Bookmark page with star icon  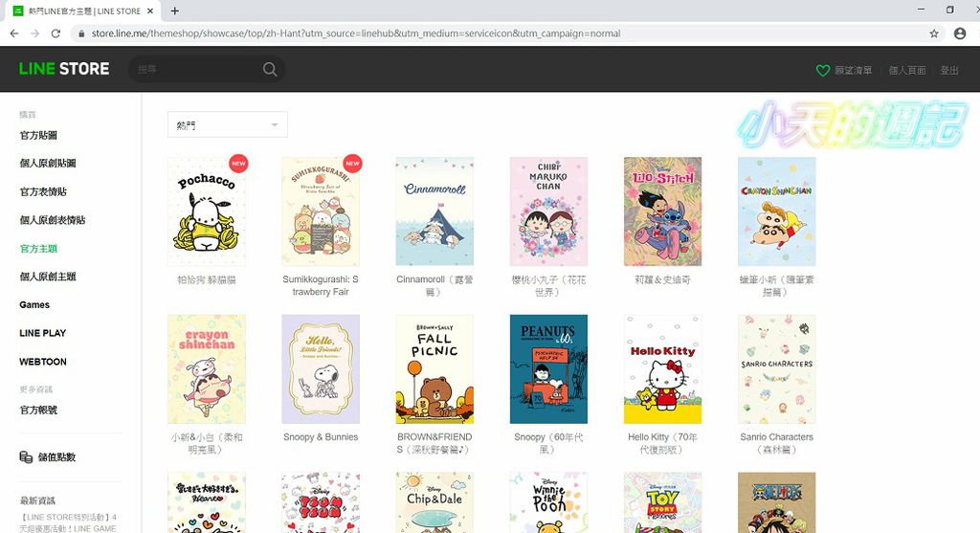pyautogui.click(x=934, y=33)
